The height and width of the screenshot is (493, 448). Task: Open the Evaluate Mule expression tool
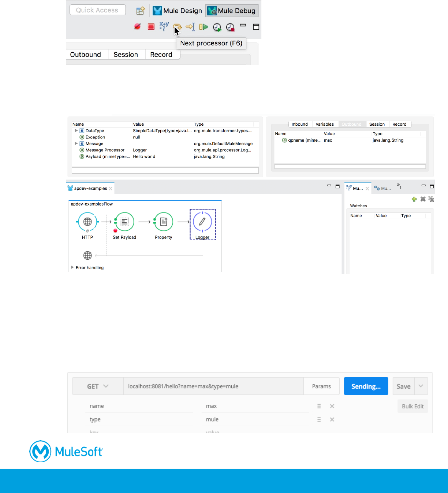coord(164,26)
